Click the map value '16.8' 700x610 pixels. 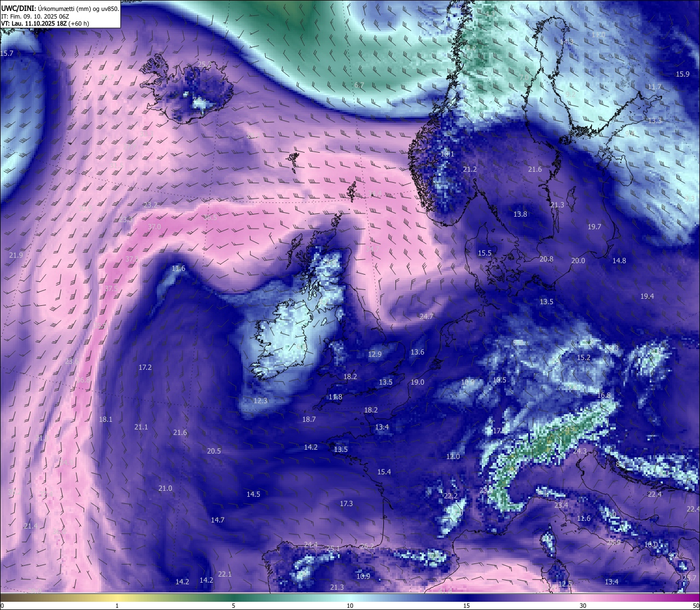(x=604, y=396)
